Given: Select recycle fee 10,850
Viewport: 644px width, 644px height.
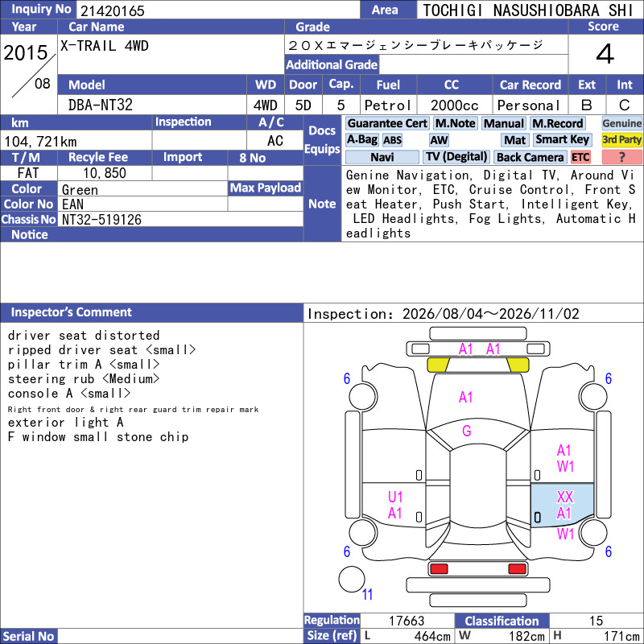Looking at the screenshot, I should [x=105, y=173].
